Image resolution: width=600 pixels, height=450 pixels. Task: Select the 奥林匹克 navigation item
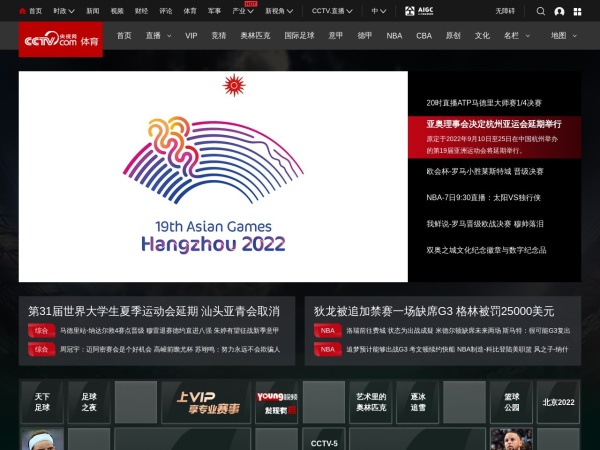point(254,35)
